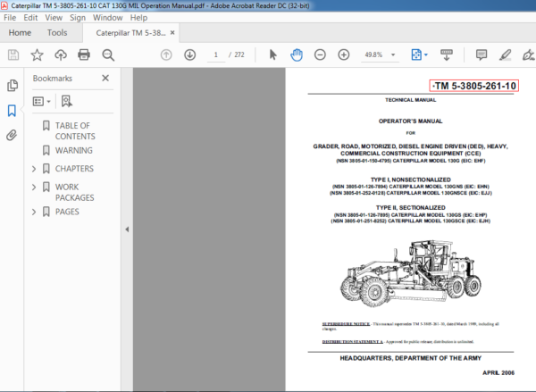
Task: Select the PAGES bookmark label
Action: 67,212
